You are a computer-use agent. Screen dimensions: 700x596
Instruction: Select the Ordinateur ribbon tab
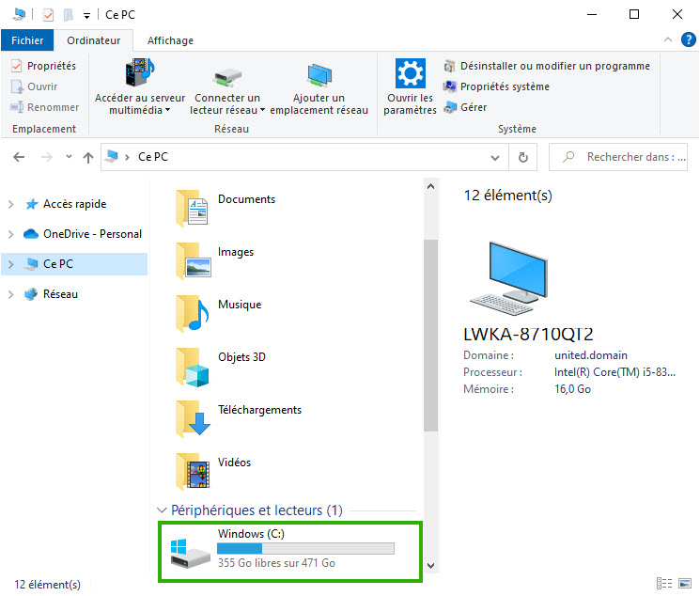pyautogui.click(x=93, y=40)
